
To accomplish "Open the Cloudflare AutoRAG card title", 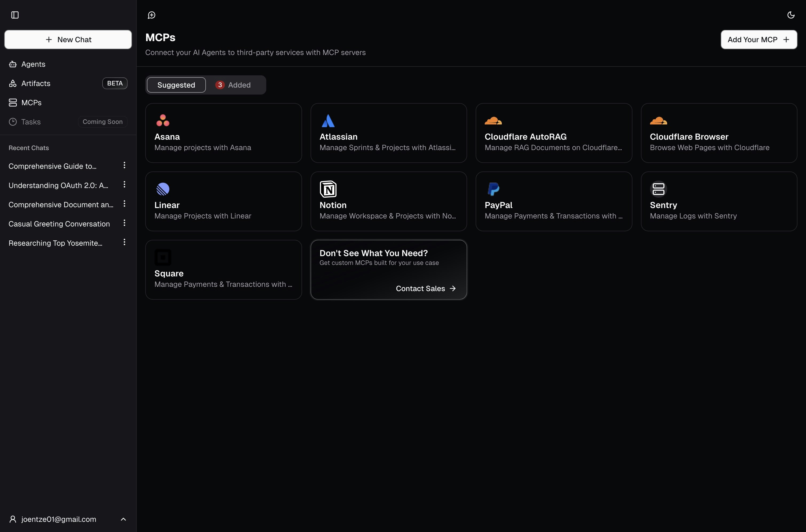I will pos(526,137).
